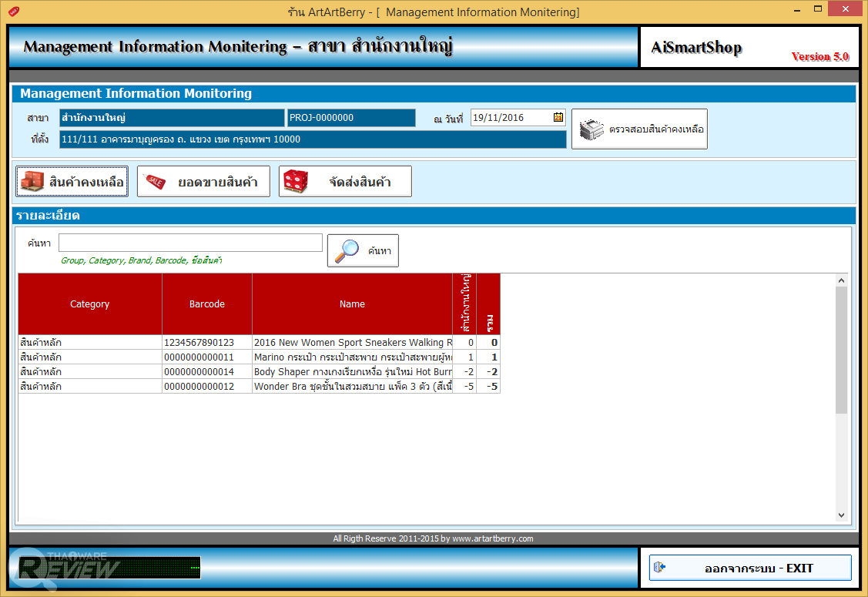Click the app logo in title bar
868x597 pixels.
[x=15, y=11]
